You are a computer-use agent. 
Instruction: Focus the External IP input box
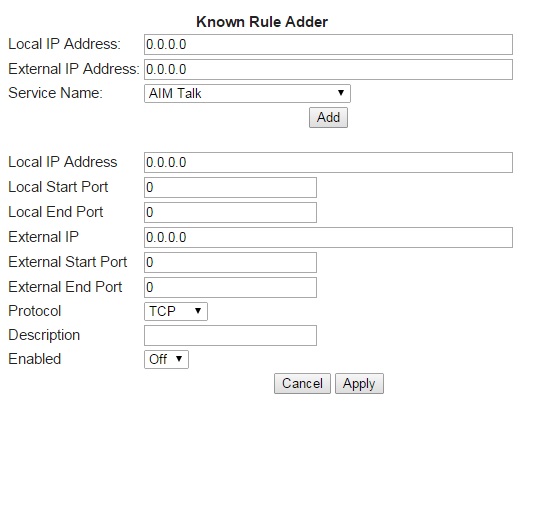[328, 238]
